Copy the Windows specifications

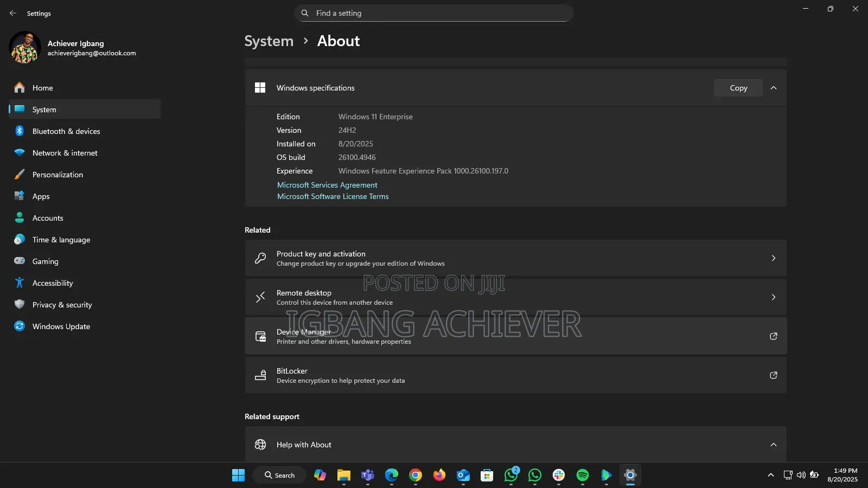click(x=738, y=88)
